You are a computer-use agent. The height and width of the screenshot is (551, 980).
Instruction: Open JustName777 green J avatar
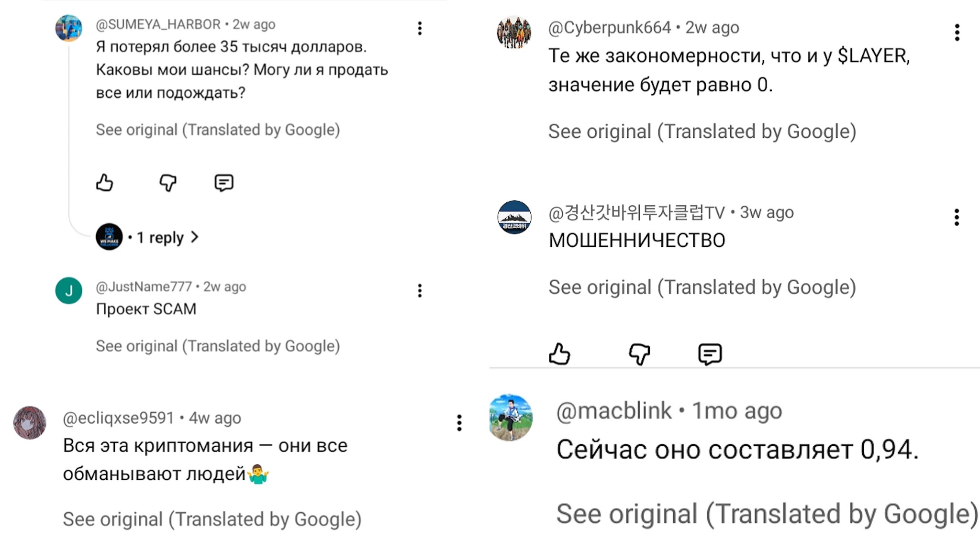[x=69, y=290]
